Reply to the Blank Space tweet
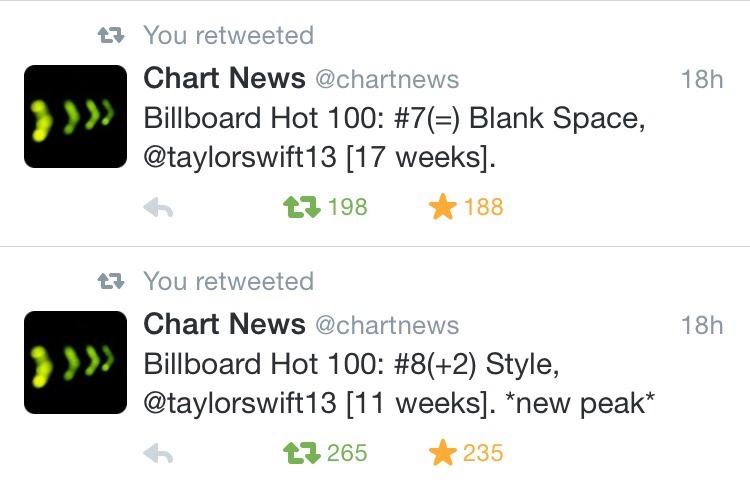This screenshot has width=750, height=488. click(158, 208)
